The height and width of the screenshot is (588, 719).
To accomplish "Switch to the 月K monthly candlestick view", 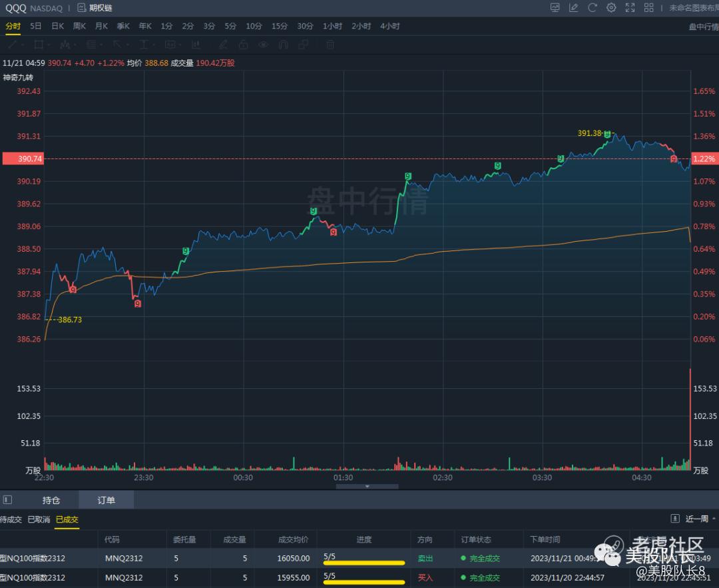I will point(101,26).
